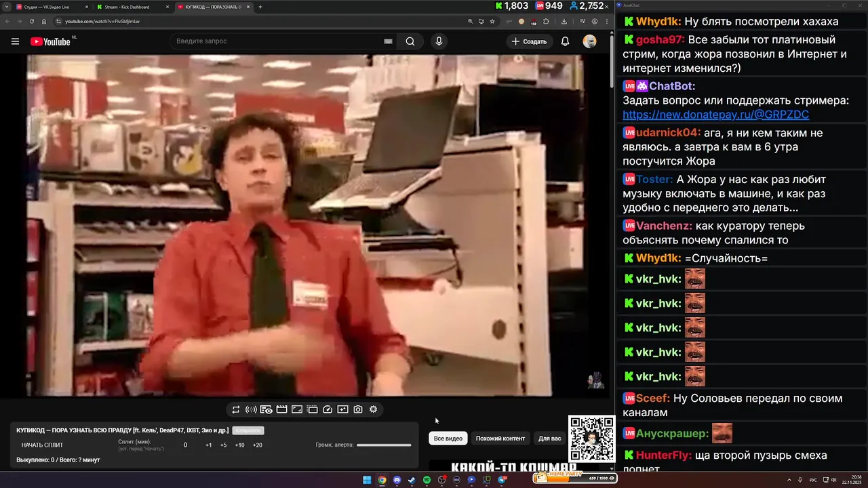868x488 pixels.
Task: Open on-screen keyboard icon in search box
Action: click(388, 41)
